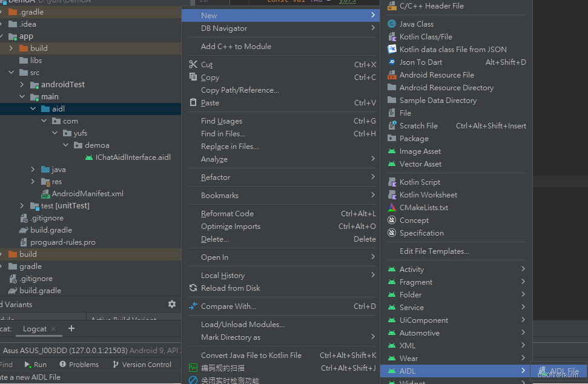Image resolution: width=588 pixels, height=384 pixels.
Task: Click the Scratch File icon
Action: click(392, 125)
